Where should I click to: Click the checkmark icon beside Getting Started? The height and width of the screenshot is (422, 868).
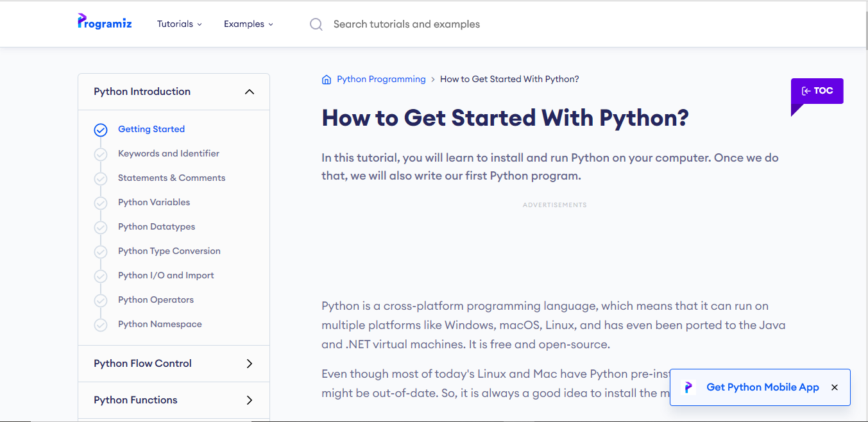pos(101,130)
